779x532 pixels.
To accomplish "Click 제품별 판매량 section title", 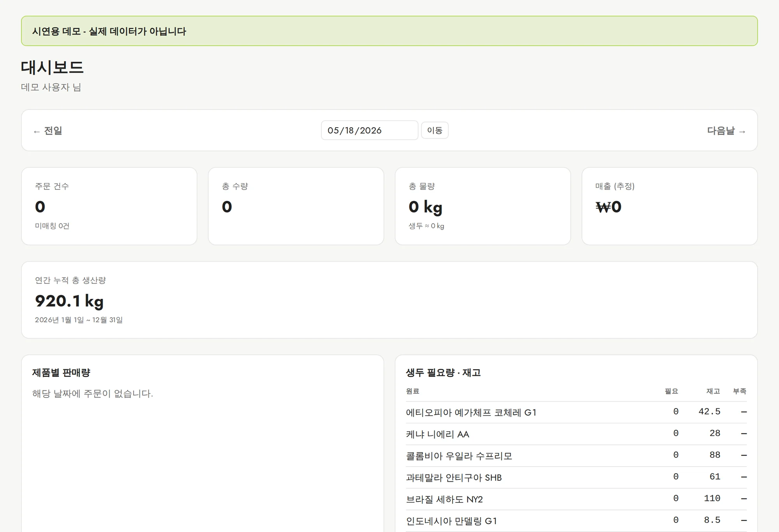I will point(61,373).
